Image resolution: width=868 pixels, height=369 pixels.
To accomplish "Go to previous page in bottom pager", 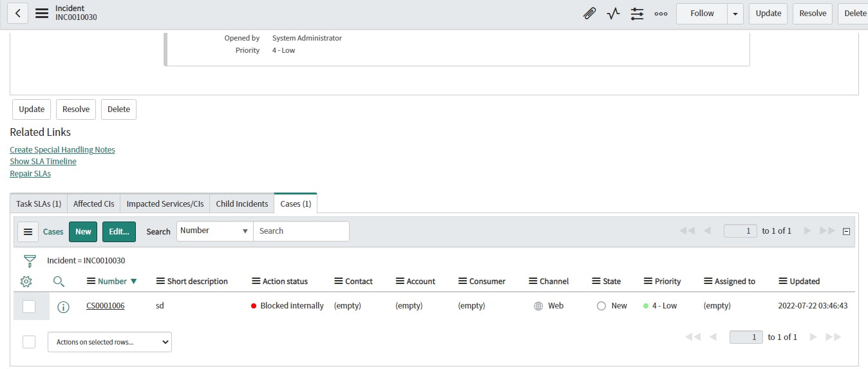I will point(713,337).
